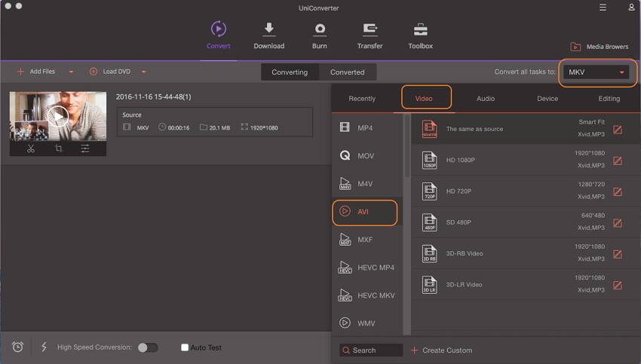641x364 pixels.
Task: Choose MOV format in list
Action: pos(367,156)
